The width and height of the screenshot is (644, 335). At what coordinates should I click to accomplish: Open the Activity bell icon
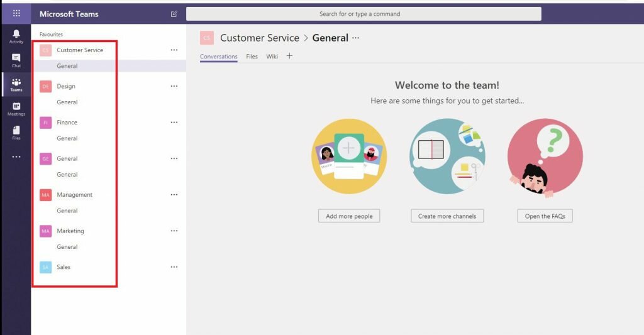[x=16, y=36]
